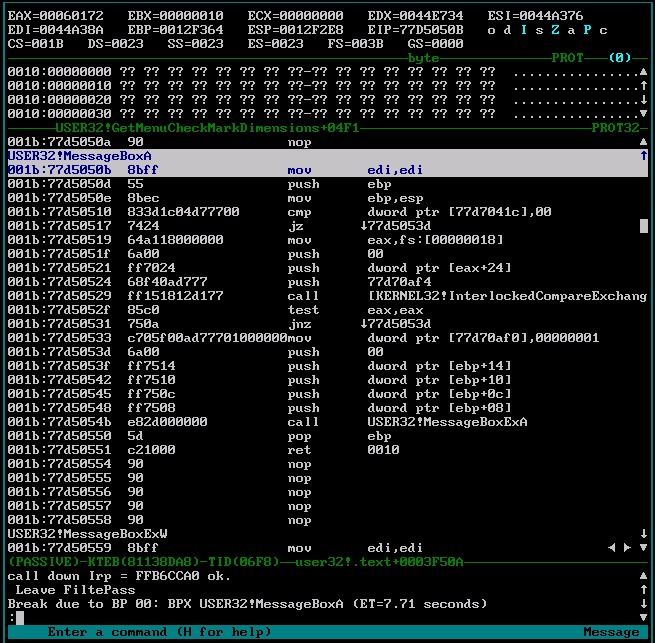
Task: Click the data window page-up triangle arrow
Action: click(x=643, y=72)
